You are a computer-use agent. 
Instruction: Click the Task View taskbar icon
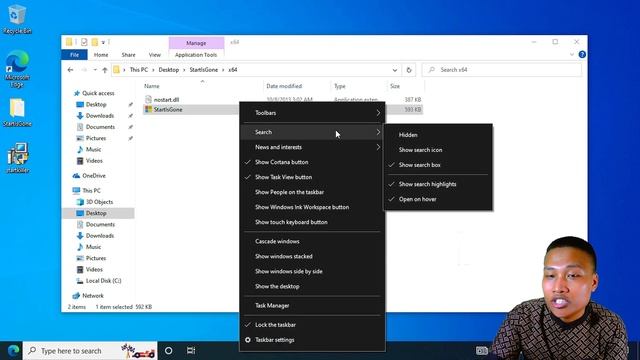click(191, 351)
